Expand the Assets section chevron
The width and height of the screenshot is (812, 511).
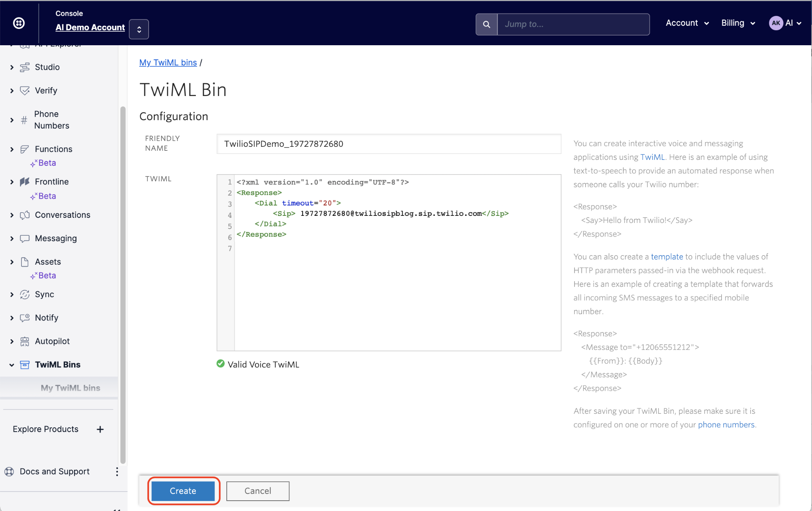(12, 262)
